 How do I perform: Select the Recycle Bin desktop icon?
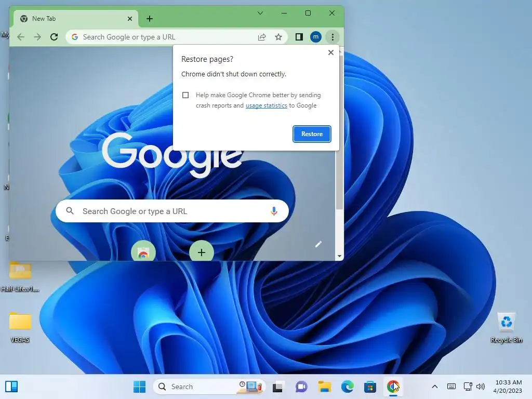point(507,327)
